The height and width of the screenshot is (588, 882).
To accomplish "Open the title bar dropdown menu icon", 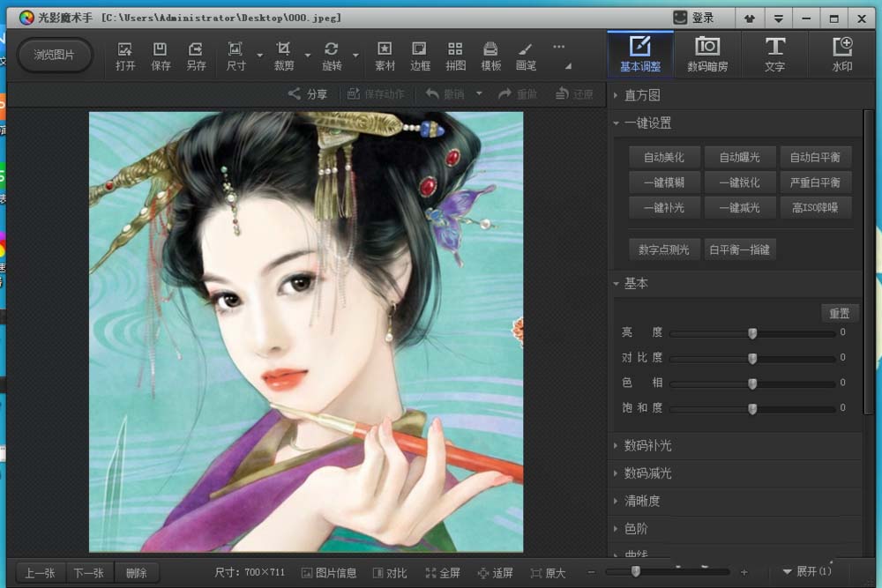I will (x=779, y=19).
